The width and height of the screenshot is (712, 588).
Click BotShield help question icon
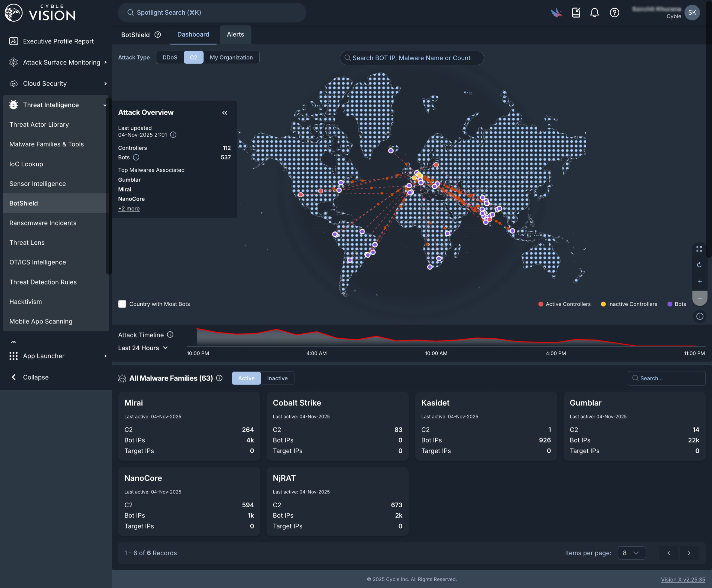click(158, 35)
